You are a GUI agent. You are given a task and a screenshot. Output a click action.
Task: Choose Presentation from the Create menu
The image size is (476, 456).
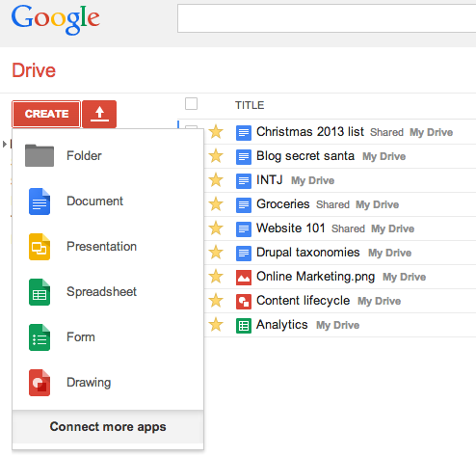[x=108, y=247]
